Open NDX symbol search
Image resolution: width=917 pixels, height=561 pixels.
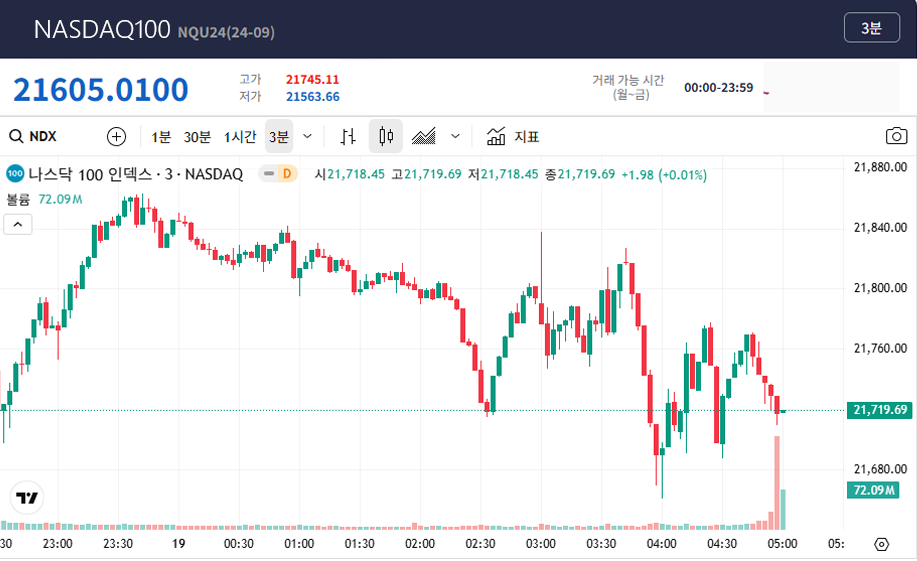[33, 136]
